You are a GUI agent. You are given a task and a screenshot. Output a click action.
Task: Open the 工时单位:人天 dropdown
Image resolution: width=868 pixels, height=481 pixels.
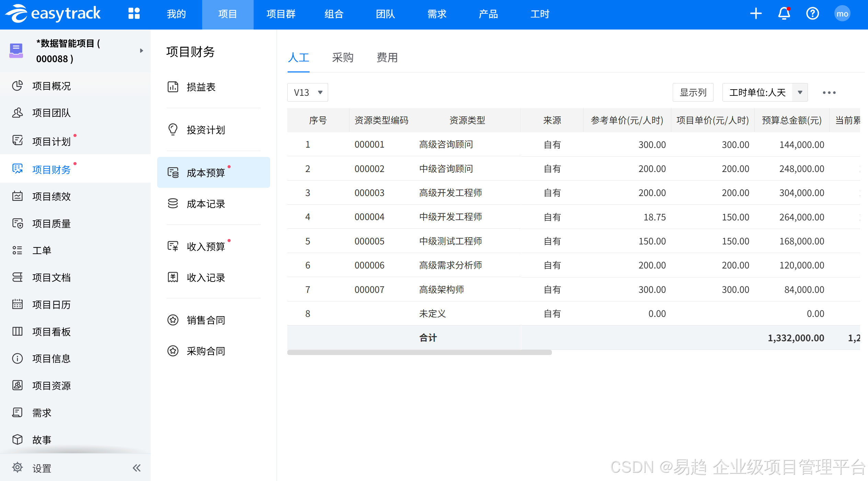765,92
